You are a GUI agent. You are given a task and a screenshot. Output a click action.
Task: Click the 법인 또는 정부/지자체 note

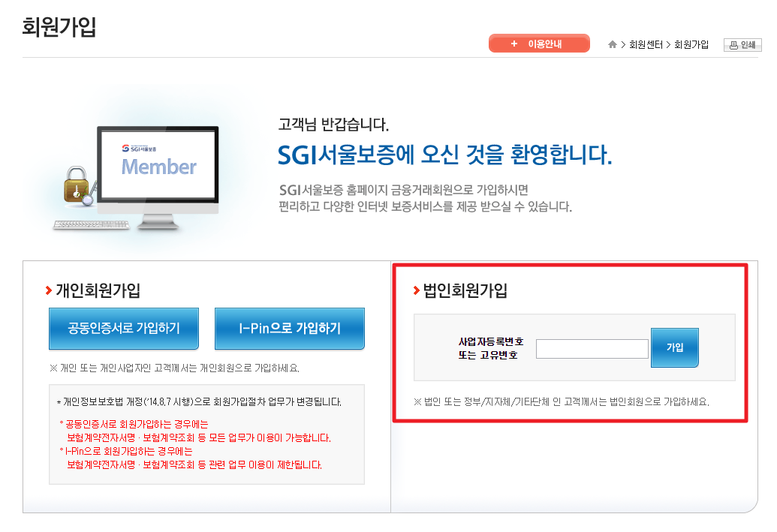click(562, 401)
